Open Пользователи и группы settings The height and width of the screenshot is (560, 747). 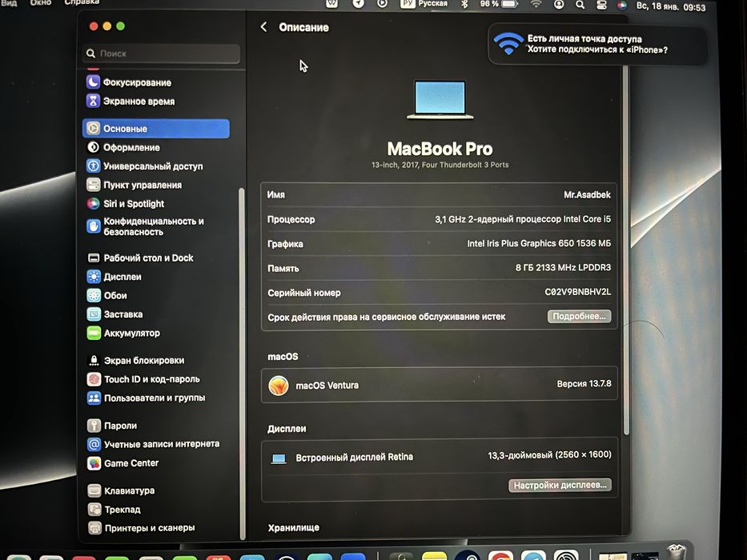coord(147,398)
